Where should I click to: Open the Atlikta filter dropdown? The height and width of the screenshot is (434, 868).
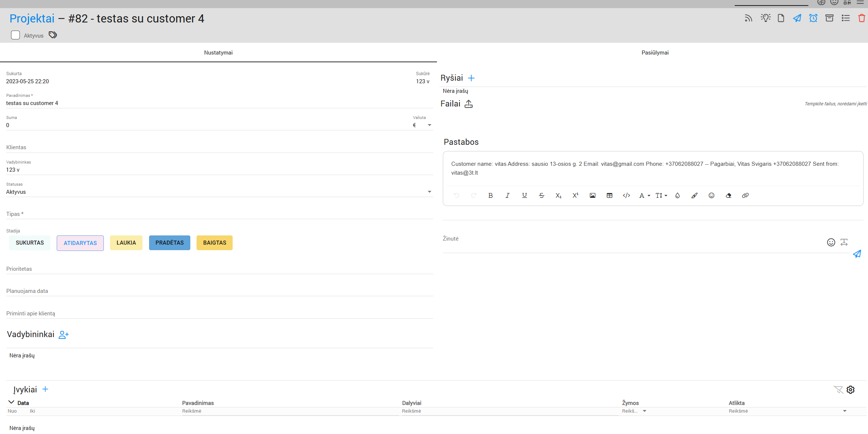(845, 411)
